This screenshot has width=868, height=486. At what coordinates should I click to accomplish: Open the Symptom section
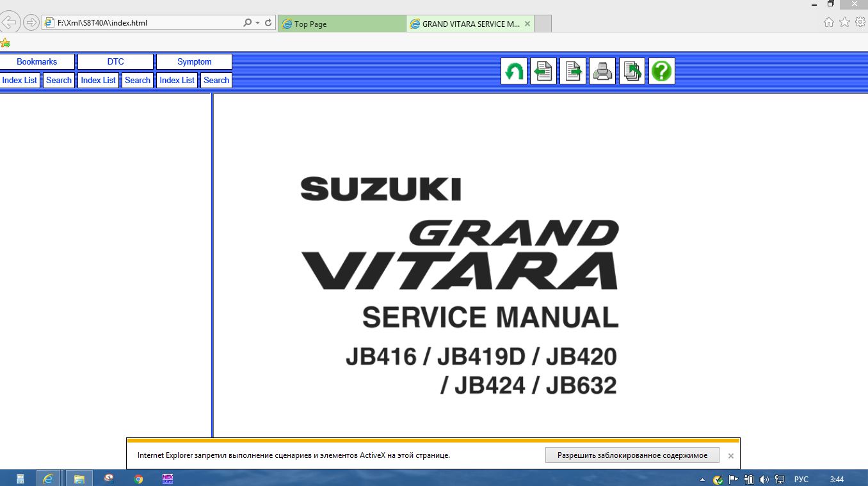click(x=194, y=62)
